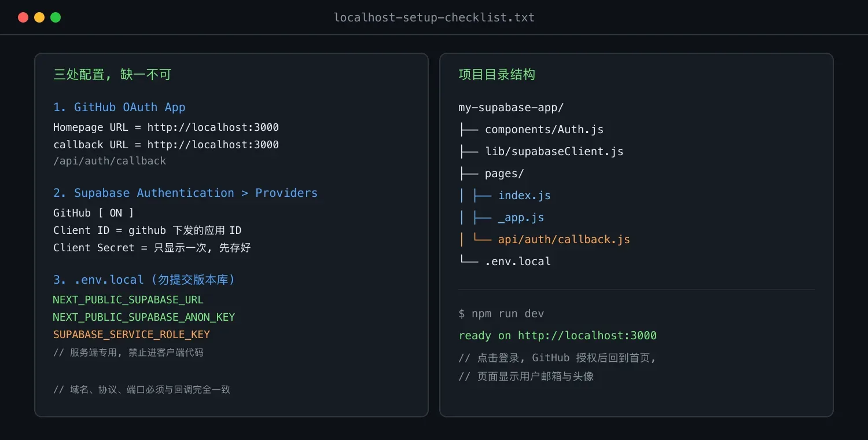868x440 pixels.
Task: Select the .env.local entry in directory tree
Action: point(518,262)
